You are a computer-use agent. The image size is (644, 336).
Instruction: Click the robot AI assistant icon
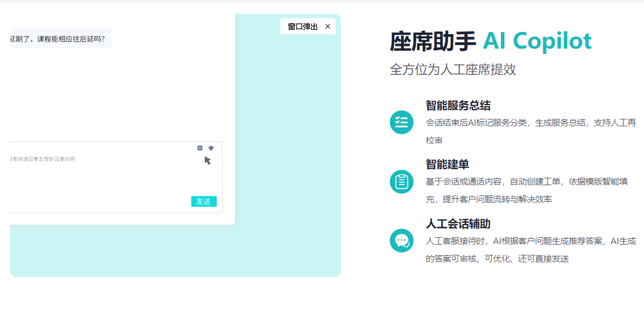[x=210, y=147]
